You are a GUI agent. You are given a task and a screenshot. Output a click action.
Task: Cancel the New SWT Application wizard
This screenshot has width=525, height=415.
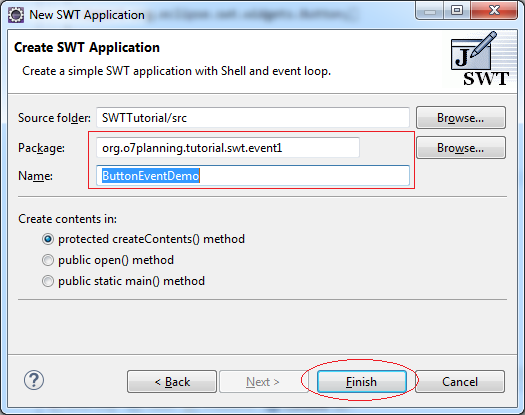[460, 382]
